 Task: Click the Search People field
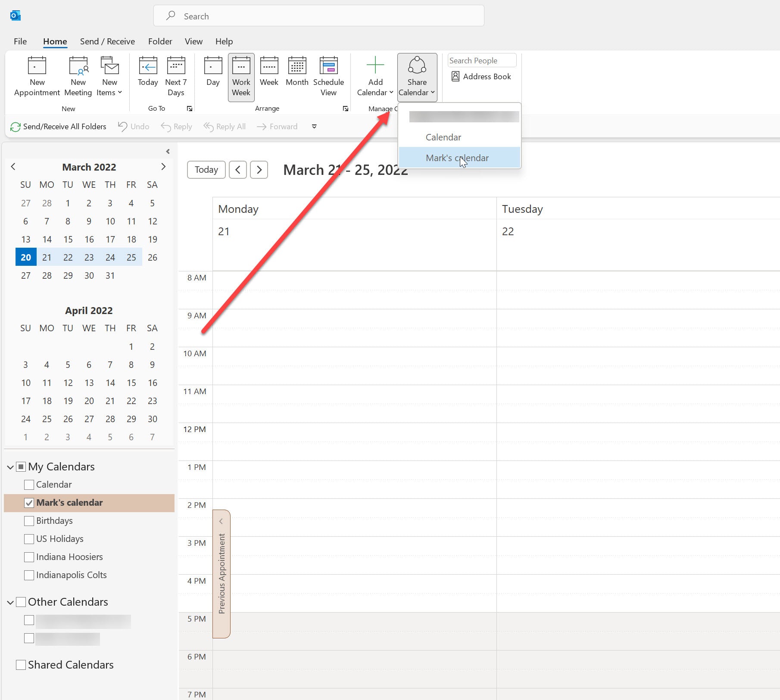[481, 61]
